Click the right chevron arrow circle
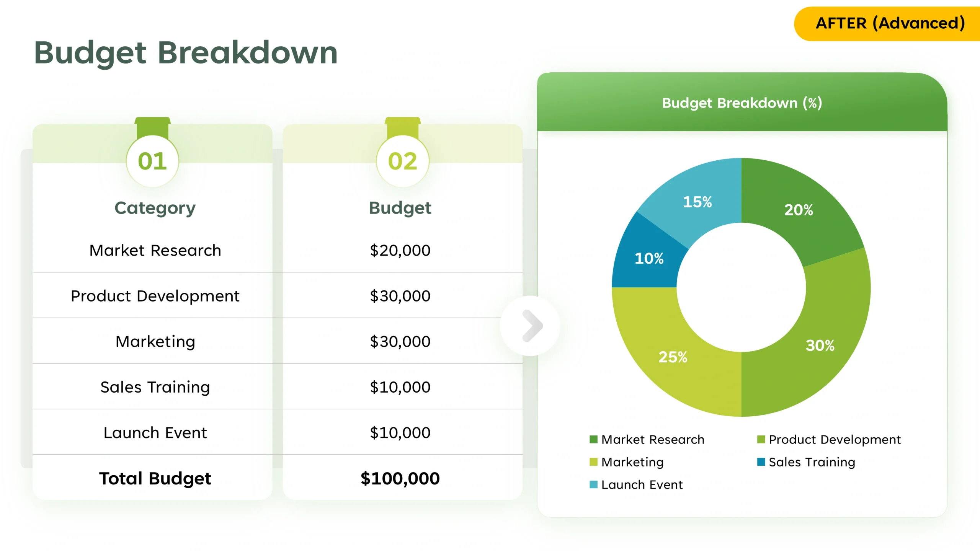This screenshot has width=980, height=551. (x=530, y=326)
